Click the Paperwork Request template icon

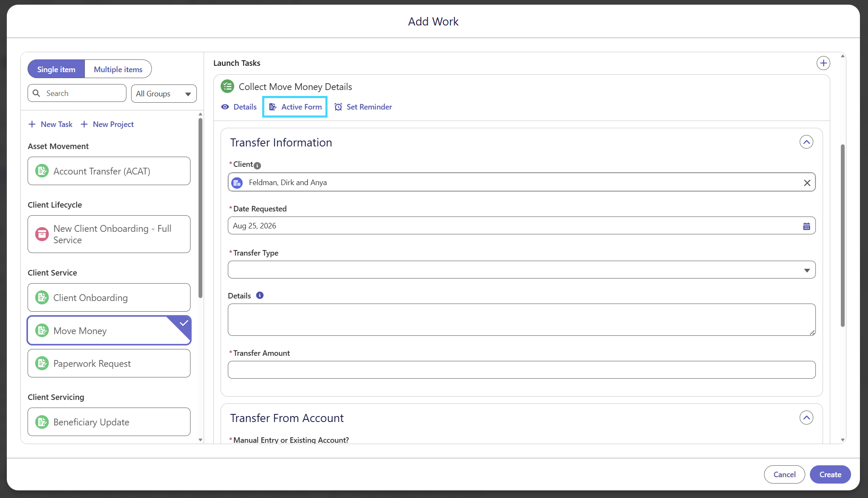42,363
